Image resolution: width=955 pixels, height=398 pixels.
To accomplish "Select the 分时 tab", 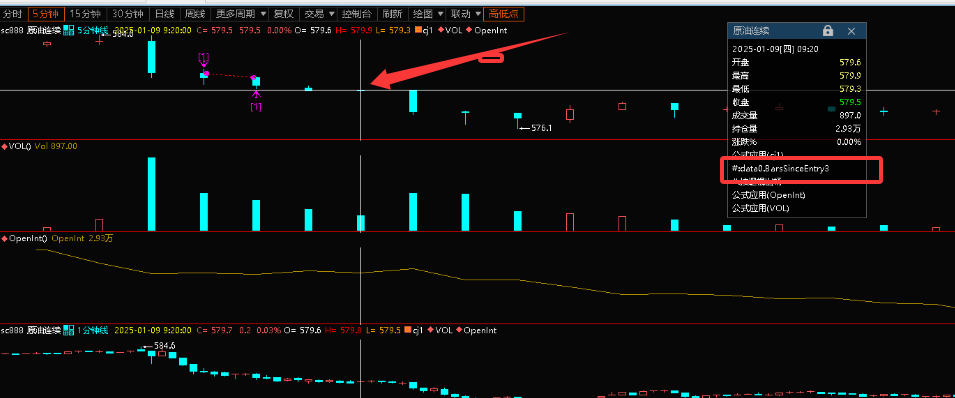I will pos(13,13).
